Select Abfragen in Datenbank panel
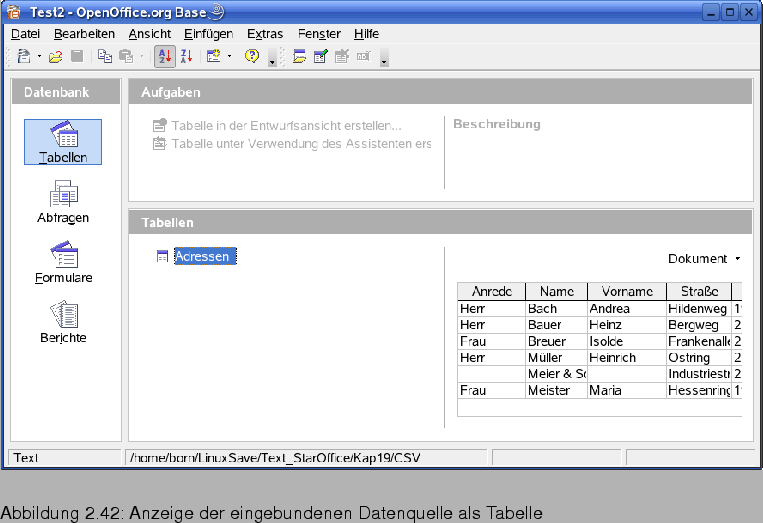Viewport: 763px width, 523px height. pos(63,201)
